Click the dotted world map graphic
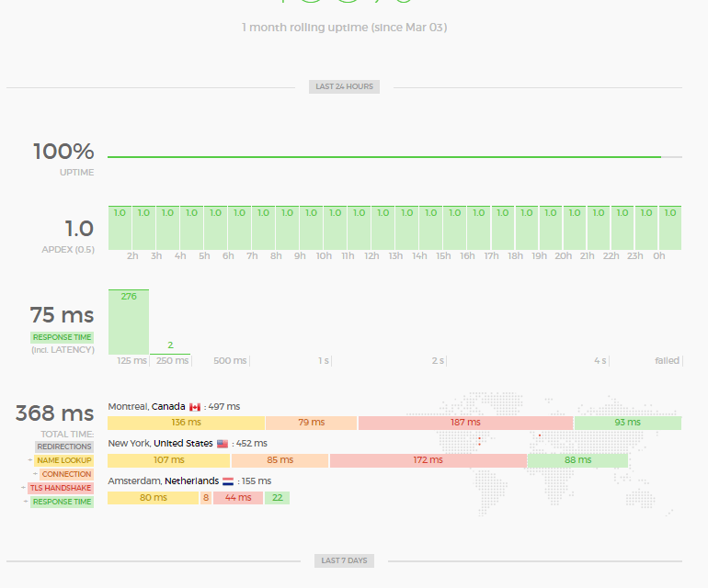Image resolution: width=708 pixels, height=588 pixels. coord(542,454)
